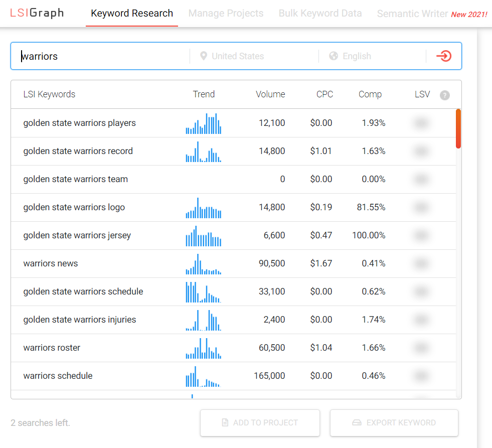The height and width of the screenshot is (448, 492).
Task: Select golden state warriors schedule keyword
Action: pyautogui.click(x=83, y=291)
